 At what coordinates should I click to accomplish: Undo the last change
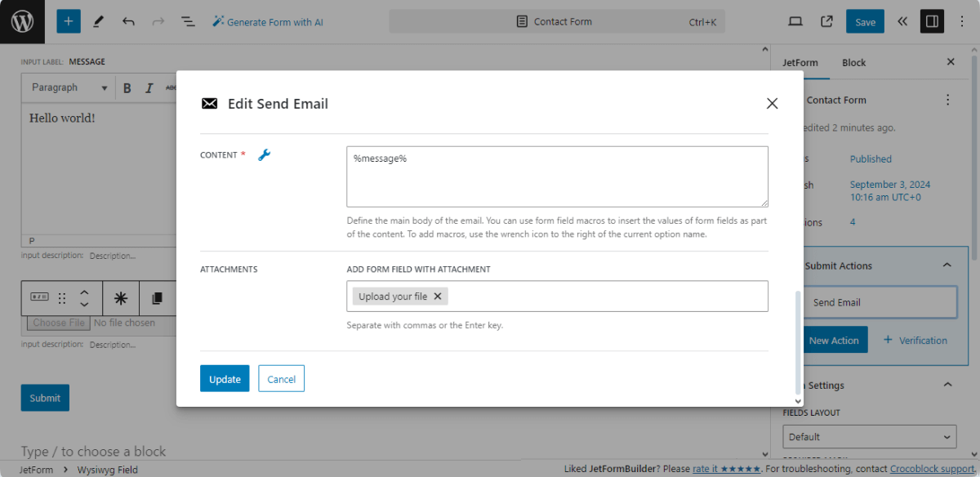coord(128,20)
